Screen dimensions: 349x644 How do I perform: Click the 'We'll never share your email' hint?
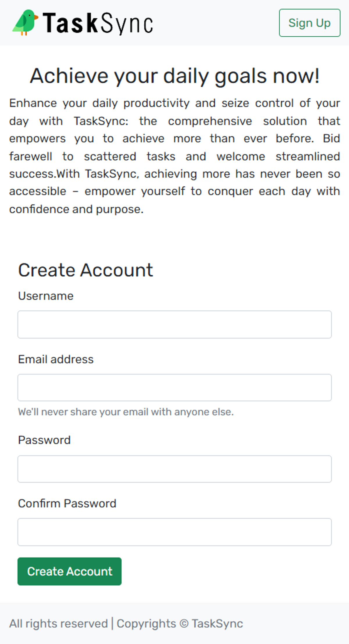126,412
